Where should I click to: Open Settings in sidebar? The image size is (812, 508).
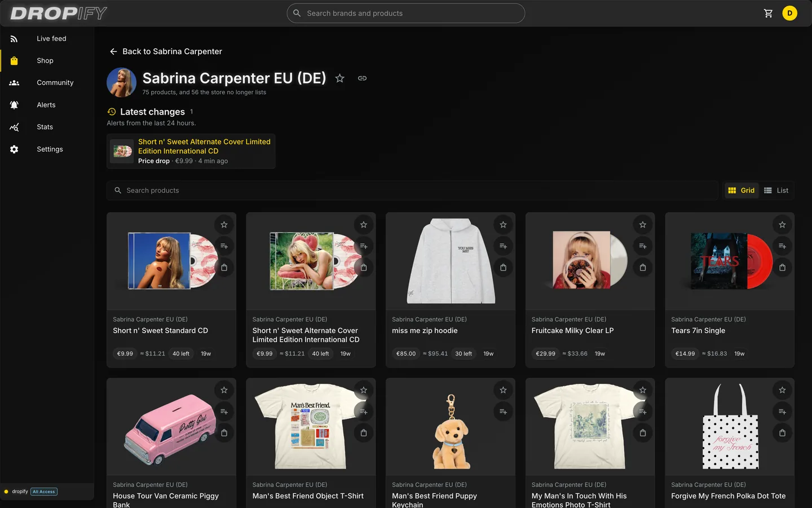click(x=47, y=149)
